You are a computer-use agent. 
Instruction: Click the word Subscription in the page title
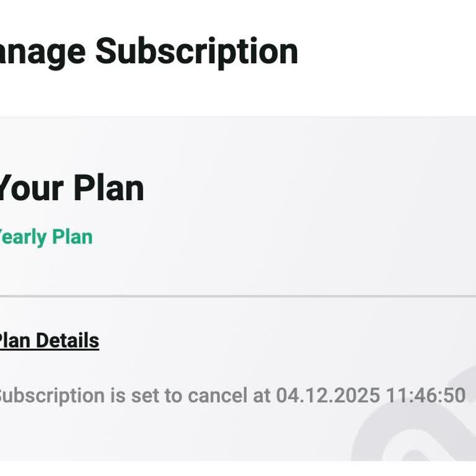pos(196,51)
